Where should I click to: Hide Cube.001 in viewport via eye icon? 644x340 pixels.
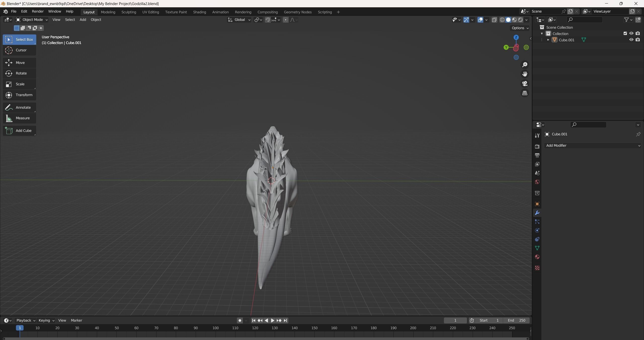(x=631, y=40)
